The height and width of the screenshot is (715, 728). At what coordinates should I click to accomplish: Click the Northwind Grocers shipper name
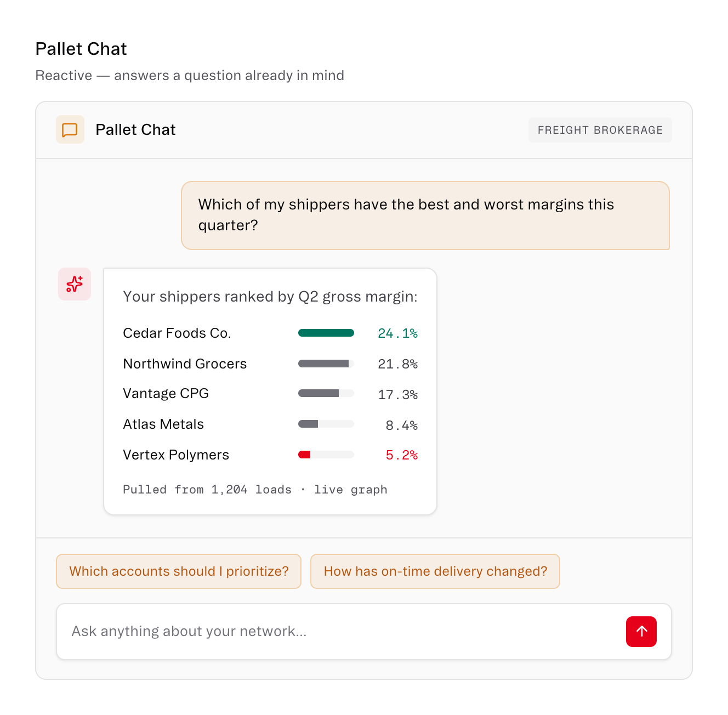[185, 364]
